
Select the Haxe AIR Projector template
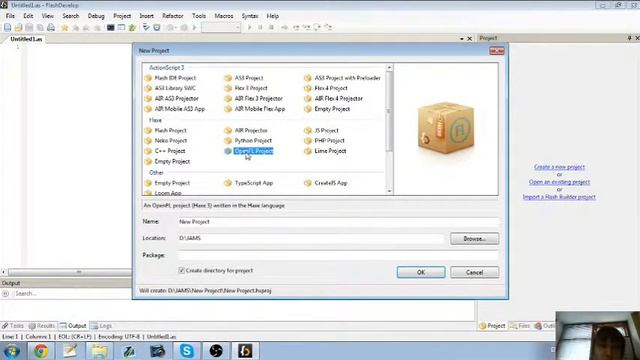[x=246, y=130]
